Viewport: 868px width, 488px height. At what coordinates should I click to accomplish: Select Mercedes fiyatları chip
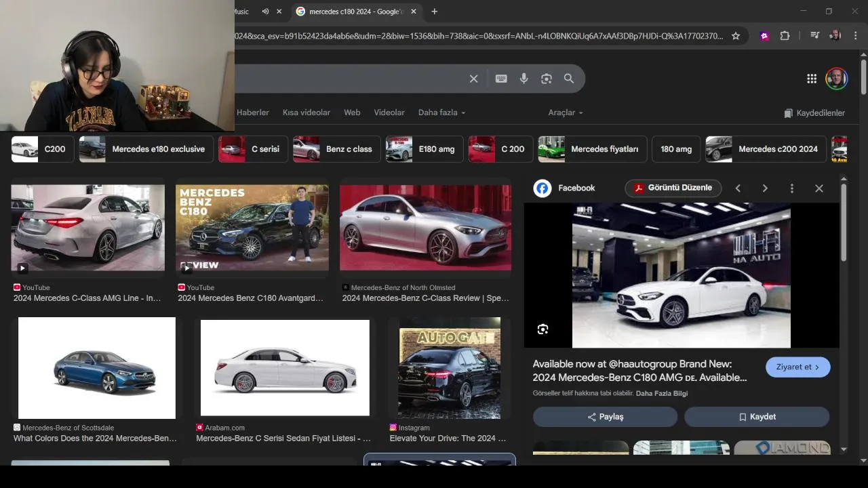point(593,149)
